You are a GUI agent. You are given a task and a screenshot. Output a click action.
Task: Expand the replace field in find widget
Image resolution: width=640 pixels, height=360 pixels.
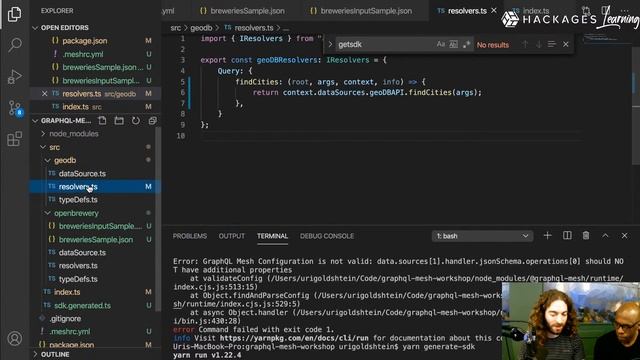coord(330,44)
